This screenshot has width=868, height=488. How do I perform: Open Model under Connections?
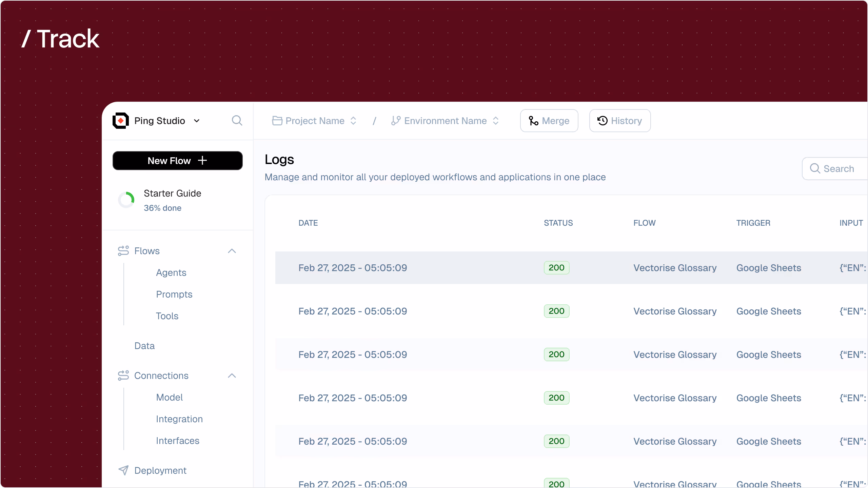point(170,398)
